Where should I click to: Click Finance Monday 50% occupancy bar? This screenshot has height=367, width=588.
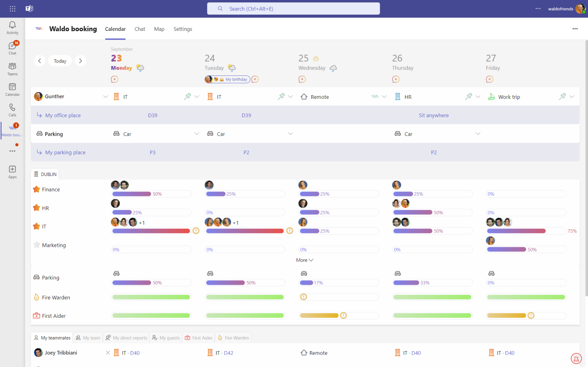coord(151,194)
